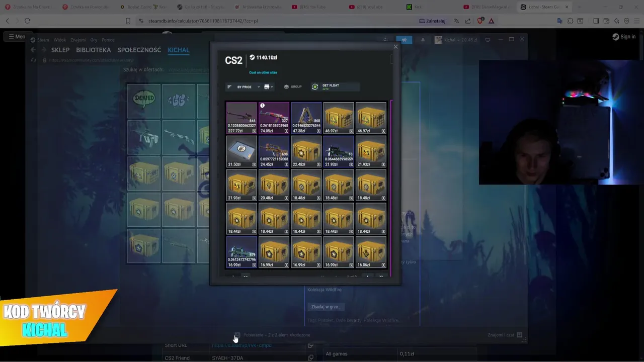Click the translate page icon in address bar
This screenshot has height=362, width=644.
click(x=456, y=21)
